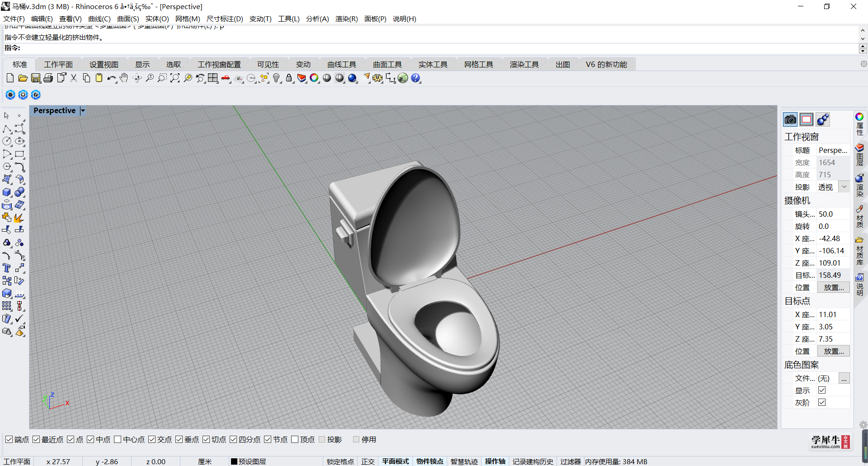This screenshot has width=868, height=466.
Task: Switch to the 曲线工具 toolbar tab
Action: 342,64
